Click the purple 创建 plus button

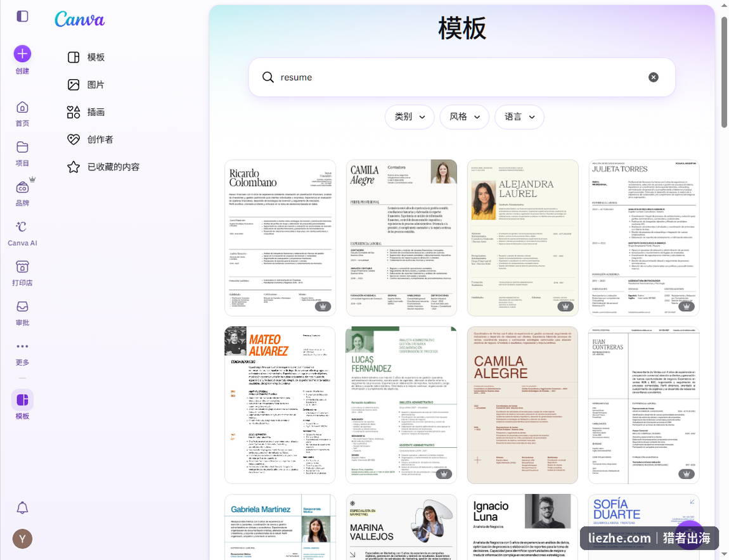[22, 54]
